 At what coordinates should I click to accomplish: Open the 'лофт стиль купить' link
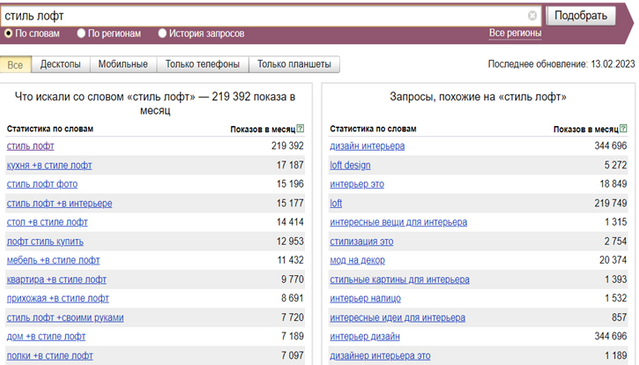pyautogui.click(x=45, y=241)
